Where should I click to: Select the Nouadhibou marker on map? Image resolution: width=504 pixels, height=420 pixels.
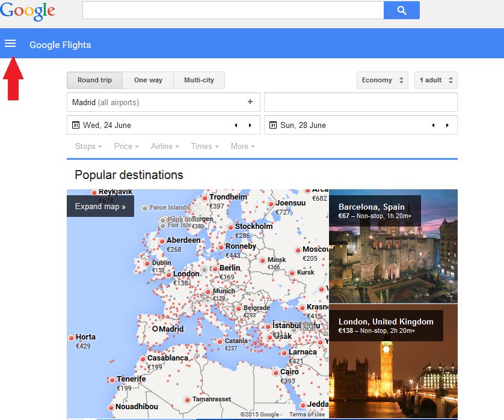(111, 407)
